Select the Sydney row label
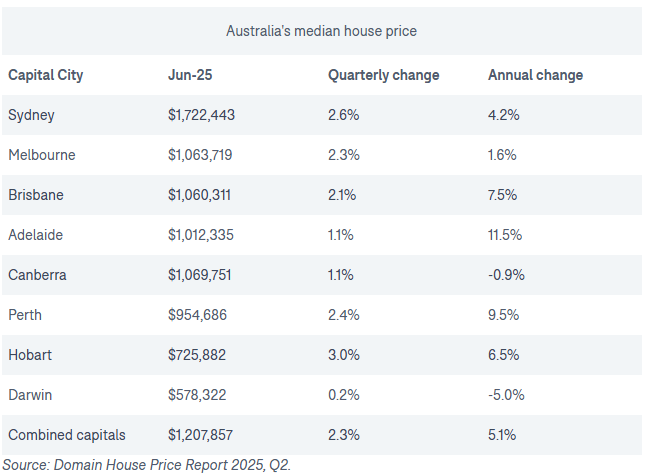Viewport: 653px width, 476px height. click(31, 115)
